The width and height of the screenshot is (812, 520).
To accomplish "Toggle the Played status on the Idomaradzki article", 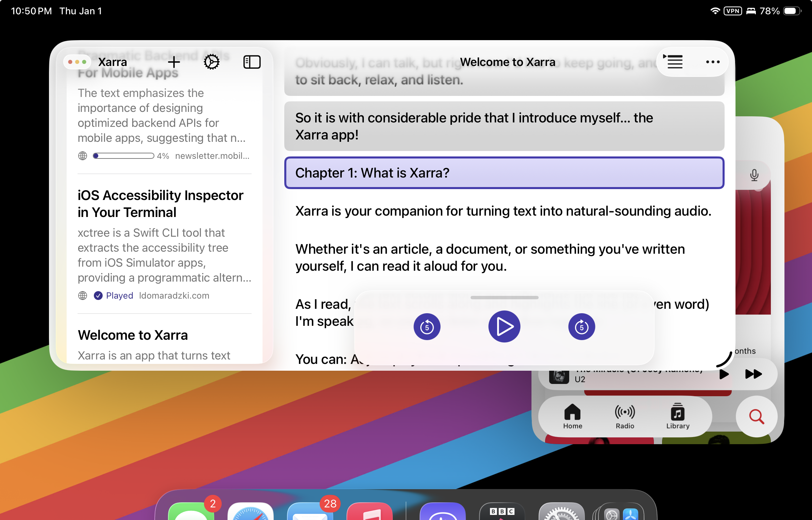I will 98,295.
